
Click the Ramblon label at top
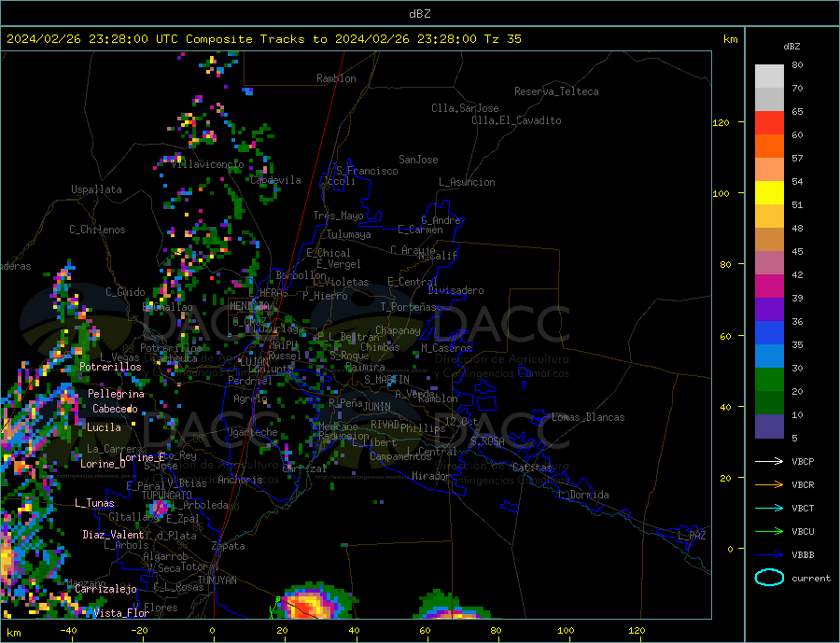336,78
